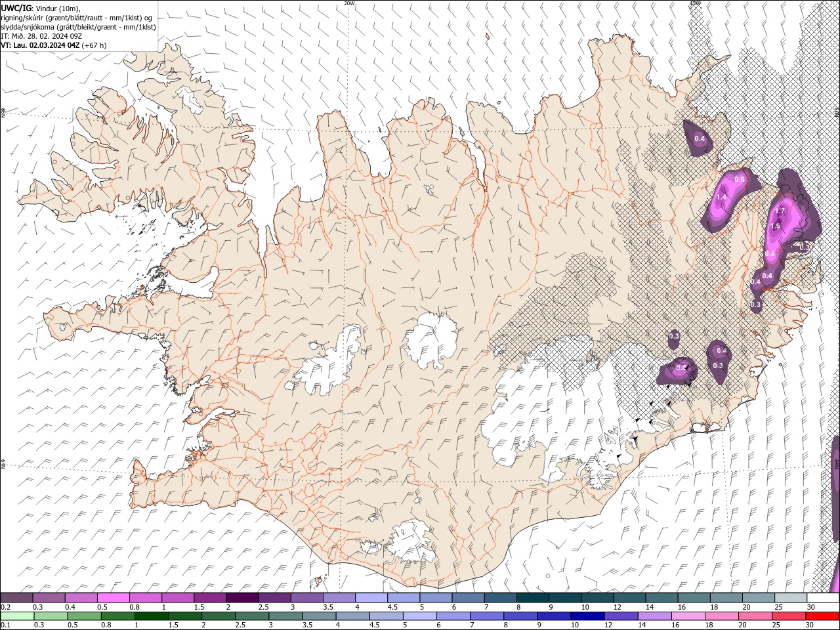The width and height of the screenshot is (840, 630).
Task: Click the 1.9 value on the eastern precipitation blob
Action: coord(775,226)
